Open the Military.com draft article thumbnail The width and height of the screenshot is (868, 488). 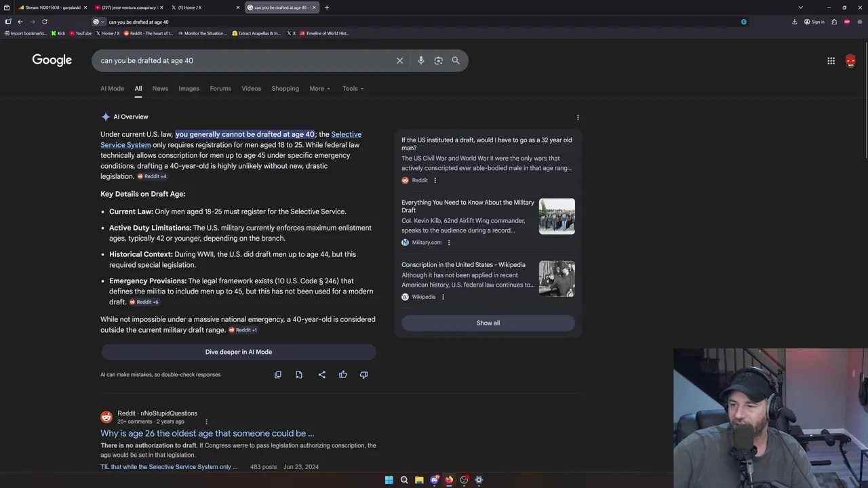tap(557, 216)
